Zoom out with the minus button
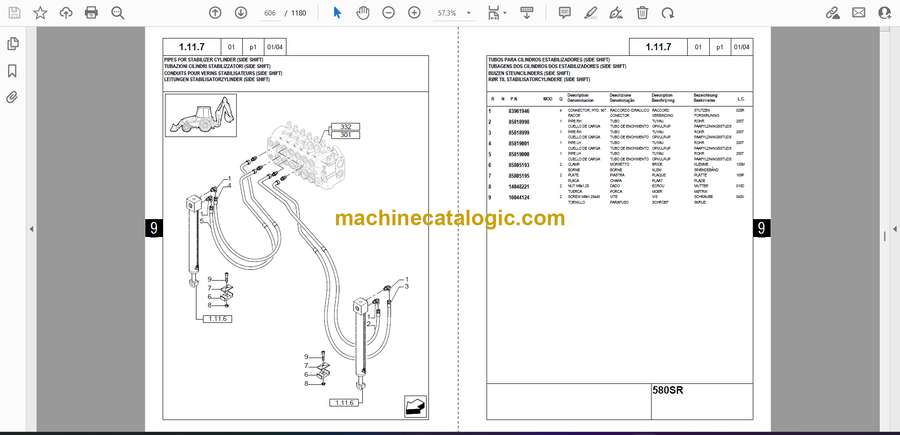The image size is (900, 435). [x=389, y=13]
